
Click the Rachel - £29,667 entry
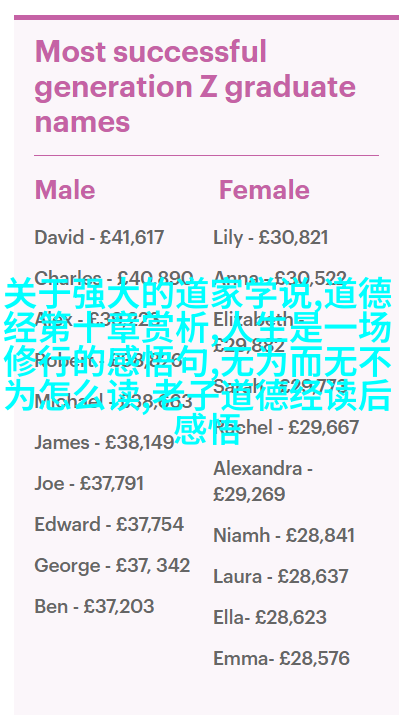coord(286,428)
